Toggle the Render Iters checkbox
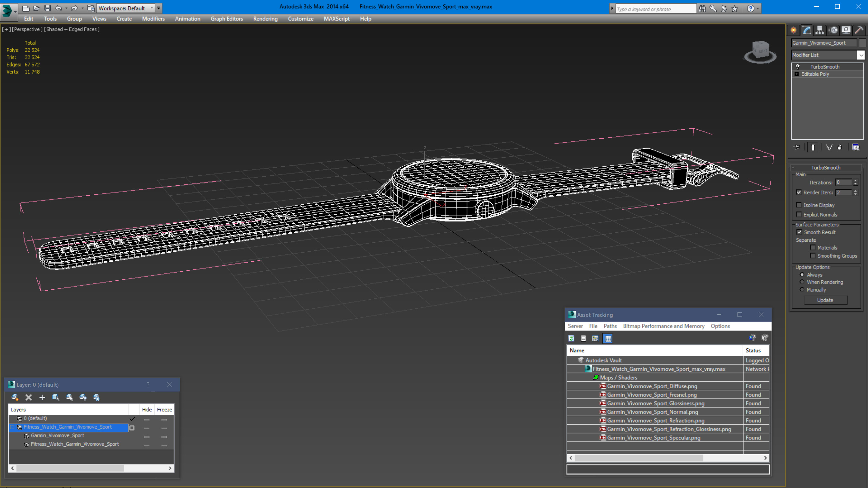868x488 pixels. coord(799,192)
